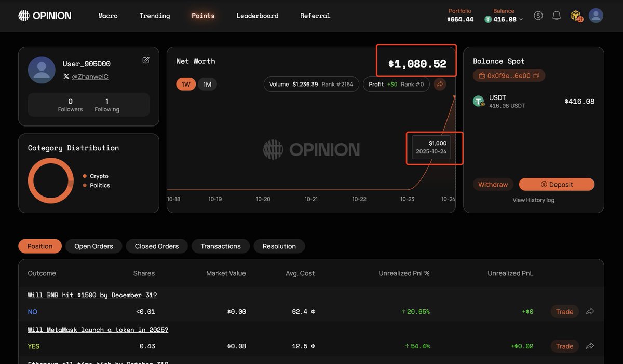Open the gold cube rewards icon
This screenshot has width=623, height=364.
click(576, 16)
